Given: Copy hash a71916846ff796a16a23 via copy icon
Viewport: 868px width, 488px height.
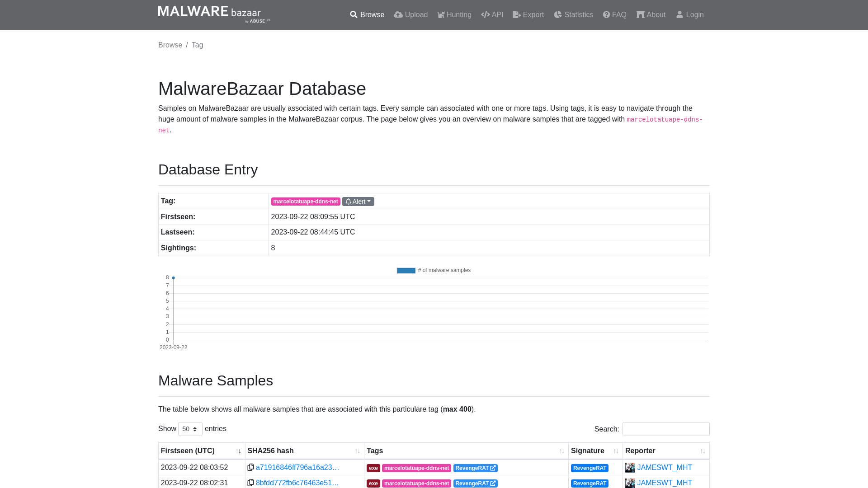Looking at the screenshot, I should pos(250,467).
